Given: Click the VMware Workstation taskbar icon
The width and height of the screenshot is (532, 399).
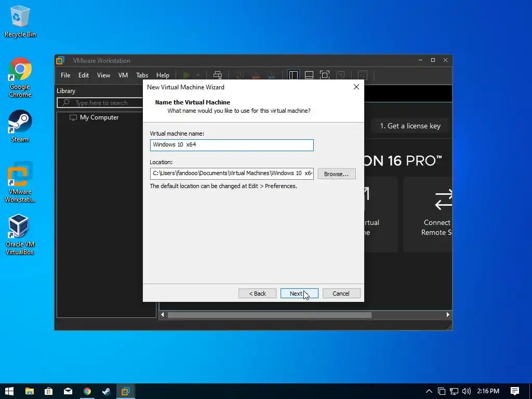Looking at the screenshot, I should point(126,391).
